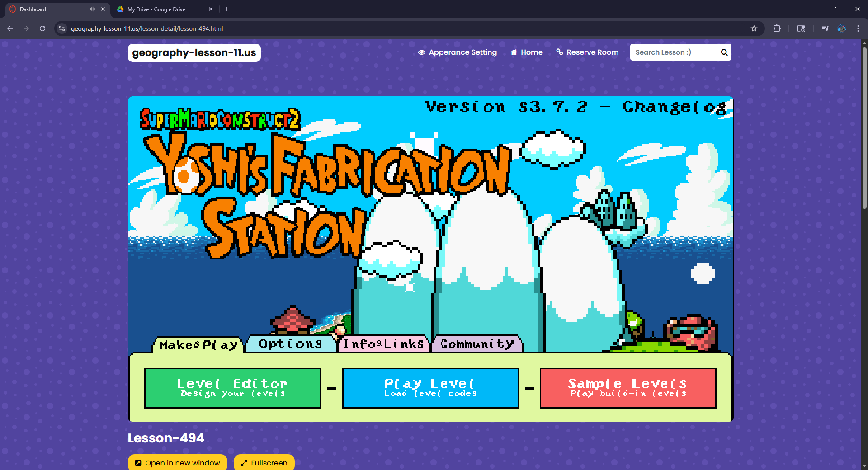This screenshot has width=868, height=470.
Task: Open the Make & Play game tab
Action: point(198,345)
